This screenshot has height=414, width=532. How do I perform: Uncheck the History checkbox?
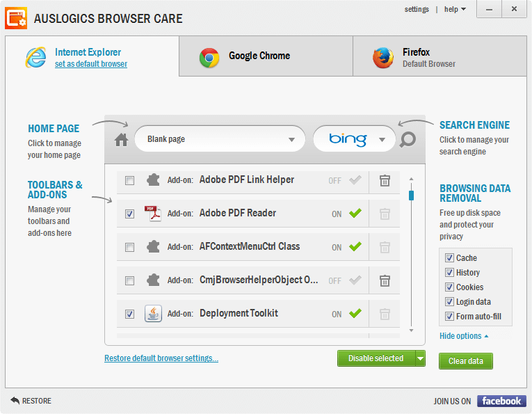coord(449,273)
